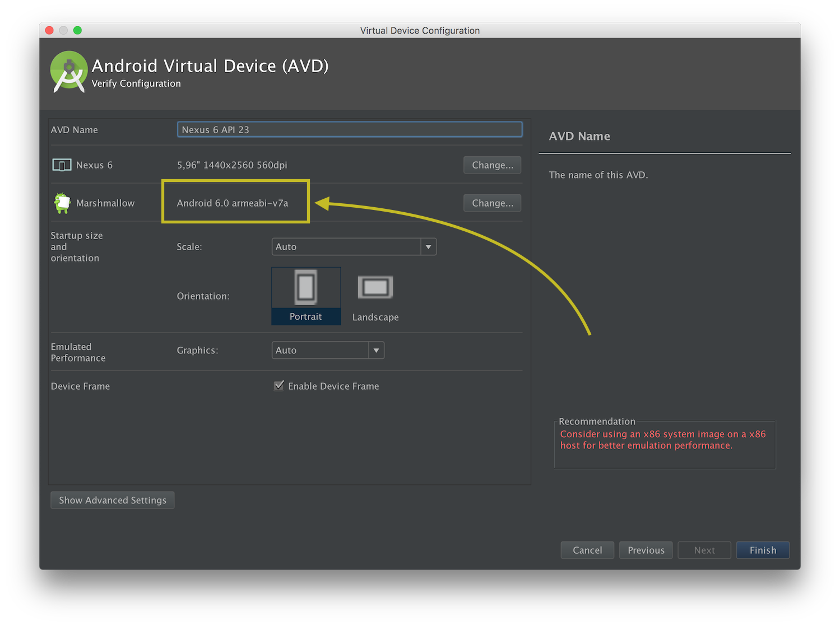This screenshot has height=626, width=840.
Task: Focus the AVD Name input field
Action: [350, 129]
